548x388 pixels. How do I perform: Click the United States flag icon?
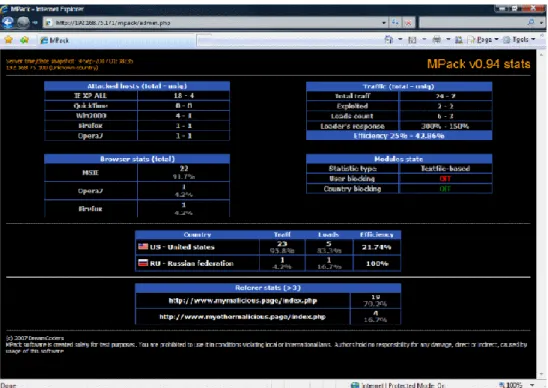pos(143,246)
